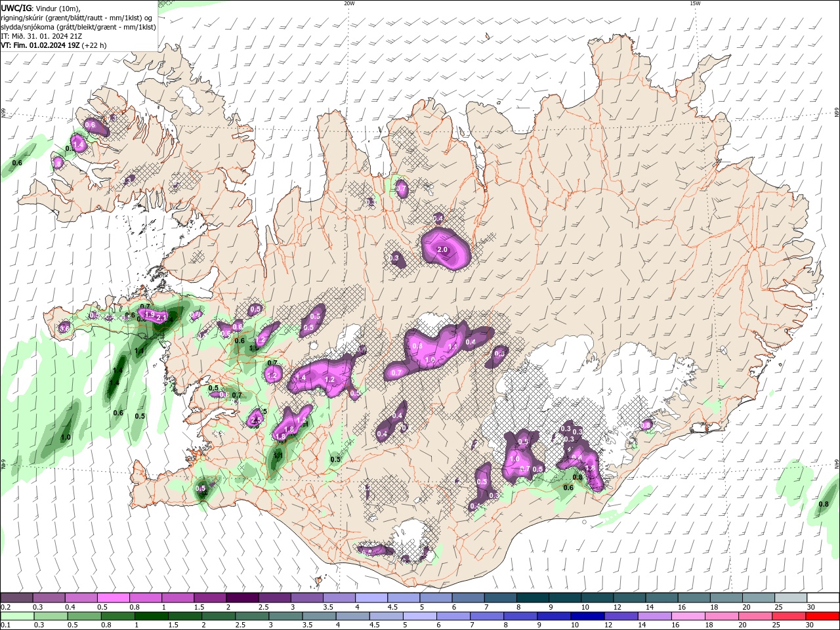This screenshot has width=840, height=630.
Task: Click the 15W longitude label
Action: (695, 3)
